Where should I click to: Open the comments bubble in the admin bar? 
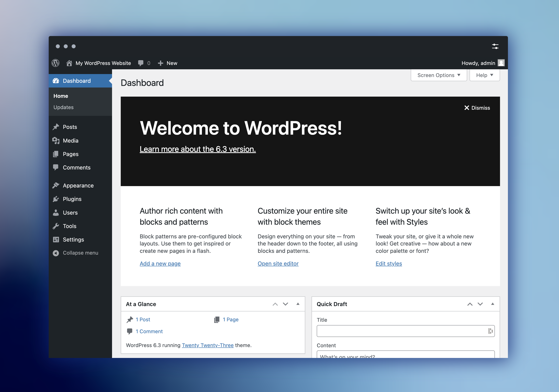coord(141,63)
